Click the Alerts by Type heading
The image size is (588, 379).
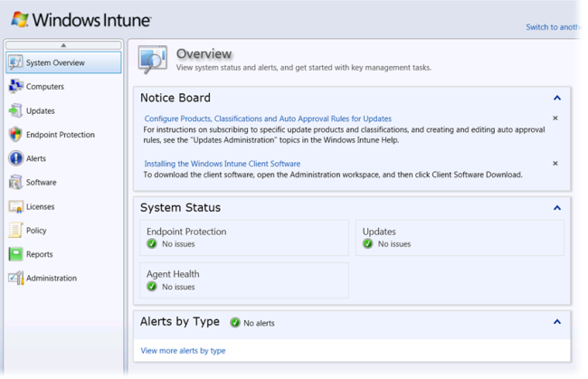coord(180,322)
